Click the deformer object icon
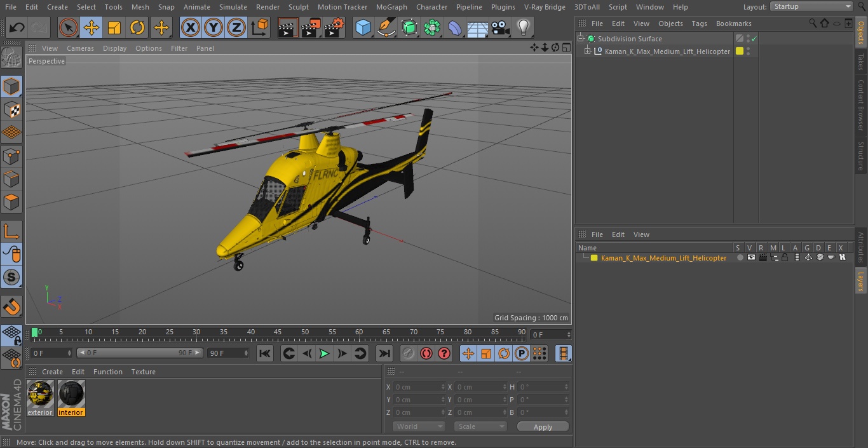The width and height of the screenshot is (868, 448). [455, 27]
